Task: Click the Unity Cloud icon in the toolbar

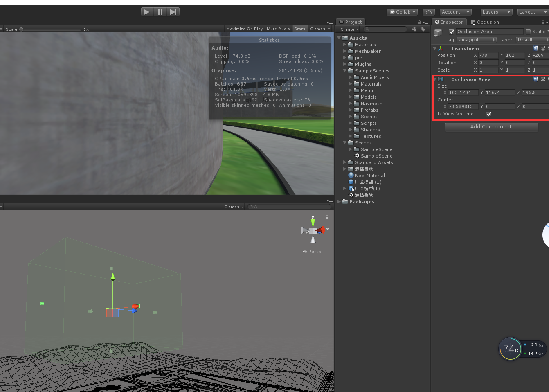Action: tap(428, 12)
